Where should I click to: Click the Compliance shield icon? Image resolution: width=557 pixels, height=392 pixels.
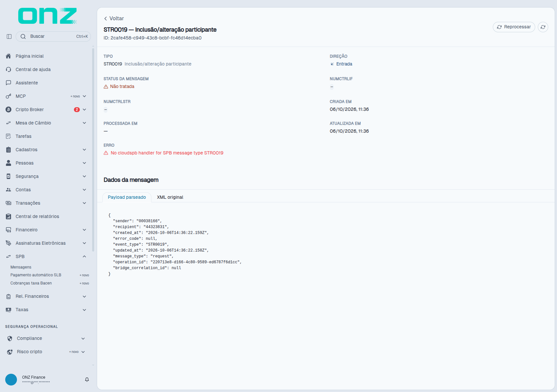pos(10,338)
